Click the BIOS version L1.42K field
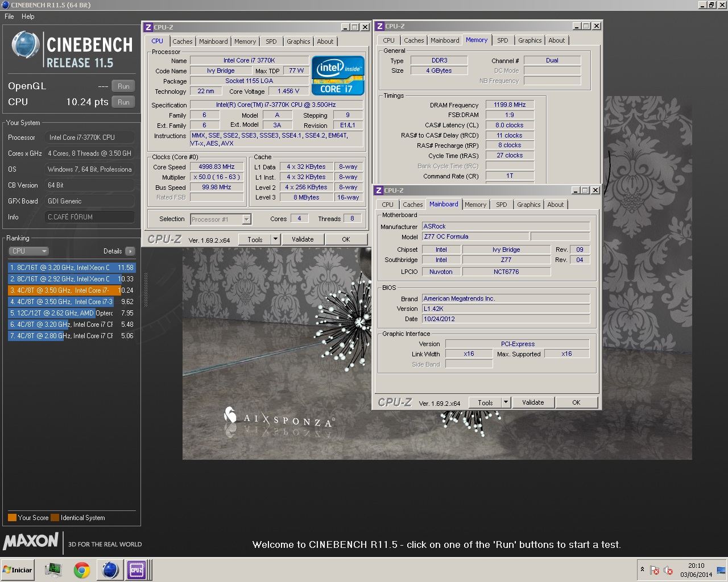 point(506,309)
